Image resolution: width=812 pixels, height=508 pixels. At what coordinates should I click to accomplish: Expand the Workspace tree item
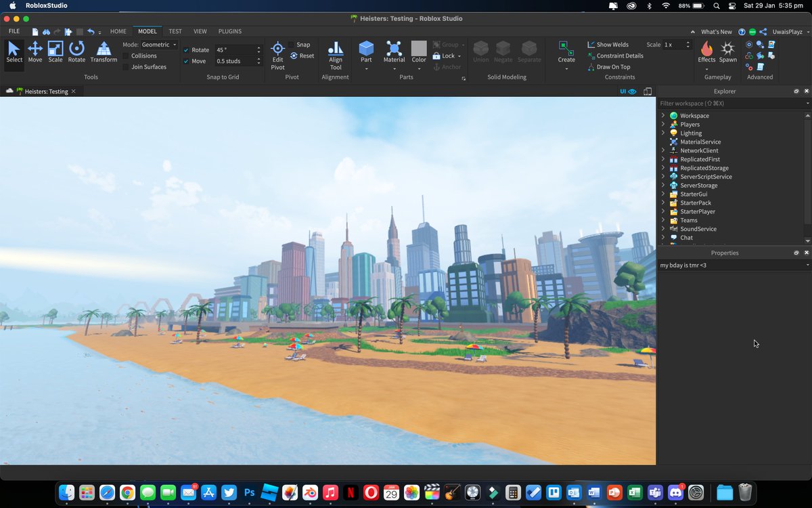[662, 115]
